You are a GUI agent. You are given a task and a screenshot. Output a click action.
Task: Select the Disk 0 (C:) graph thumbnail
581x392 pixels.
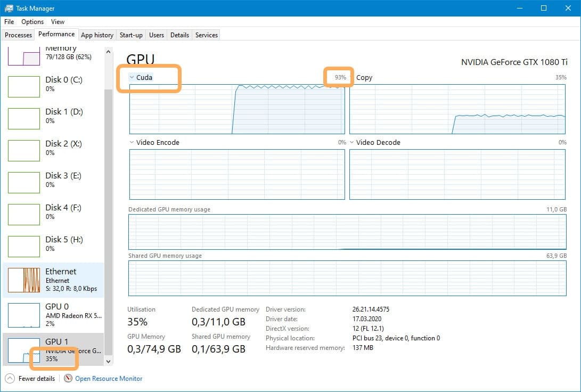[24, 87]
